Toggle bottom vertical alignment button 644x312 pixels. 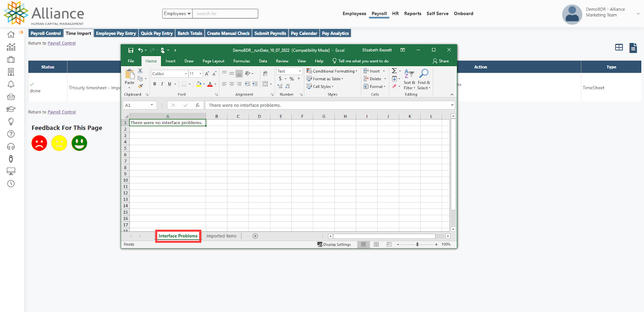[x=239, y=73]
